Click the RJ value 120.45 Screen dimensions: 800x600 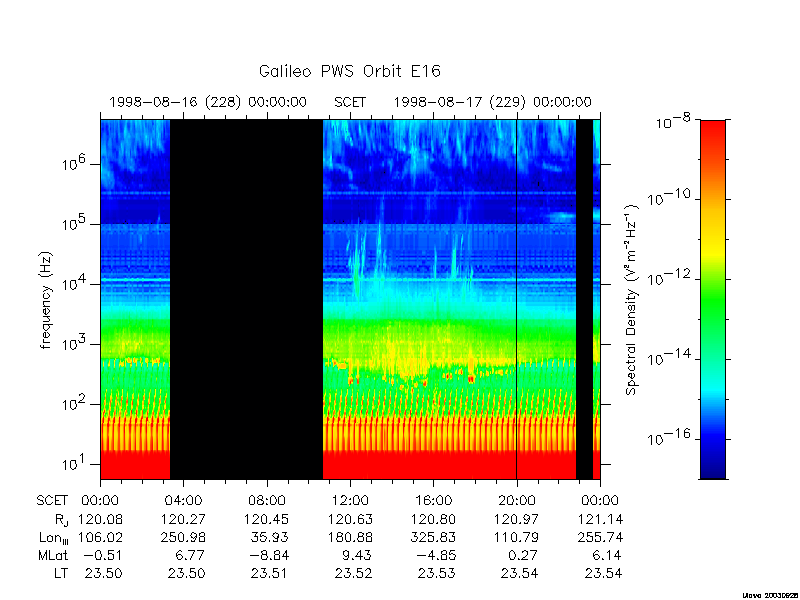(266, 519)
